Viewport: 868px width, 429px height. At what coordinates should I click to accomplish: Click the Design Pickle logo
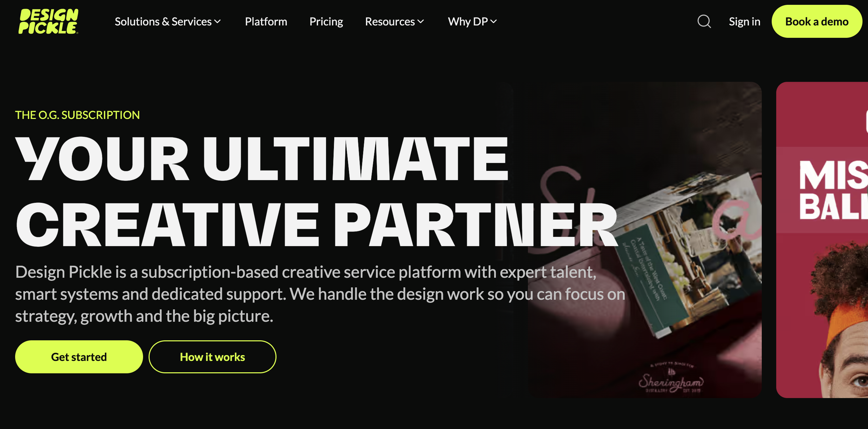(48, 21)
